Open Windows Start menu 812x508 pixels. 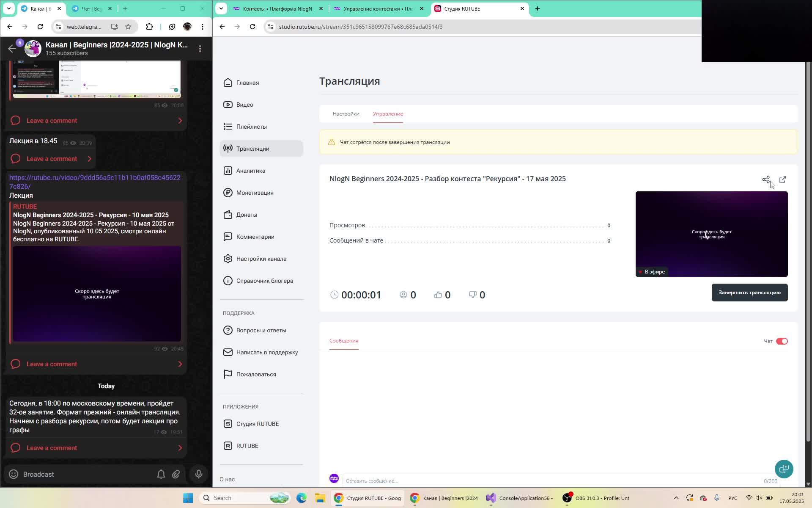(188, 498)
